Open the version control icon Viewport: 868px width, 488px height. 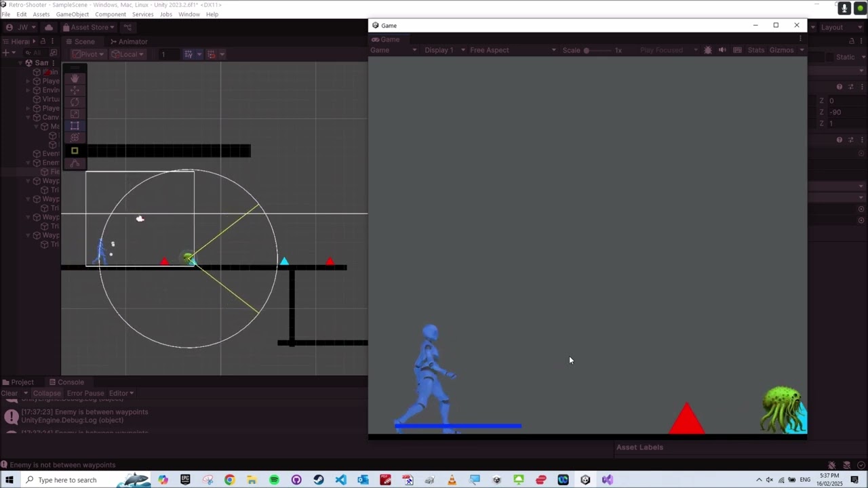tap(127, 27)
